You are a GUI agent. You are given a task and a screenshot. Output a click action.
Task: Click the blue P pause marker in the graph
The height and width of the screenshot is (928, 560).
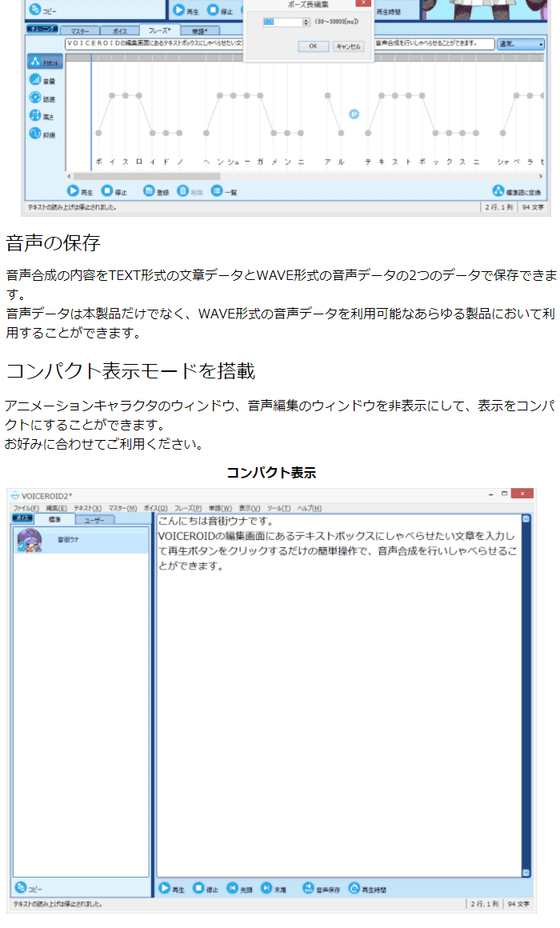[x=354, y=114]
